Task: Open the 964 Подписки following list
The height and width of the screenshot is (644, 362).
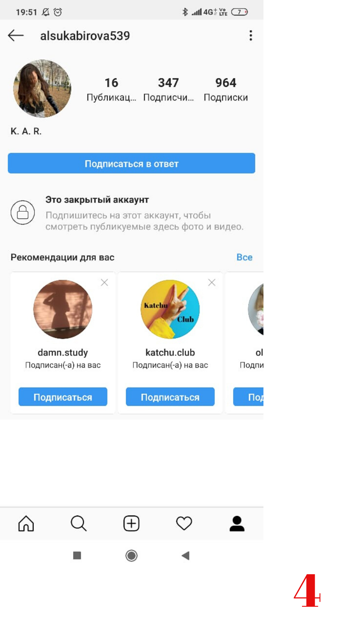Action: 226,89
